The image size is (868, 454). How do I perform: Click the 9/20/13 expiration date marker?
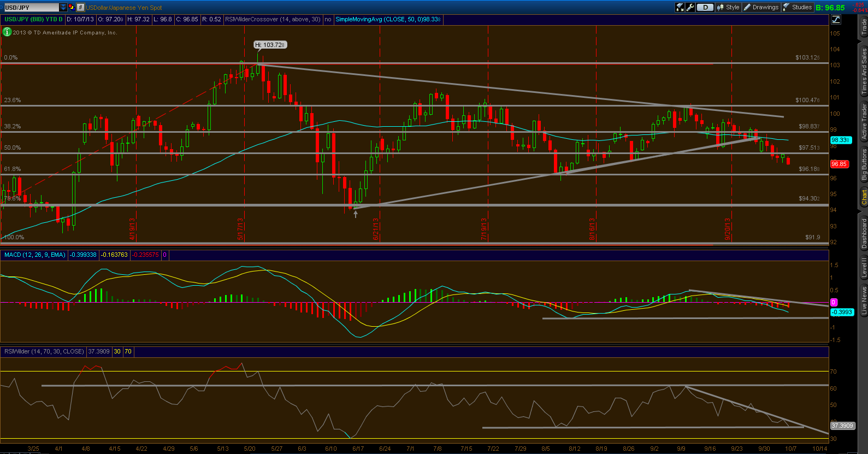tap(728, 229)
